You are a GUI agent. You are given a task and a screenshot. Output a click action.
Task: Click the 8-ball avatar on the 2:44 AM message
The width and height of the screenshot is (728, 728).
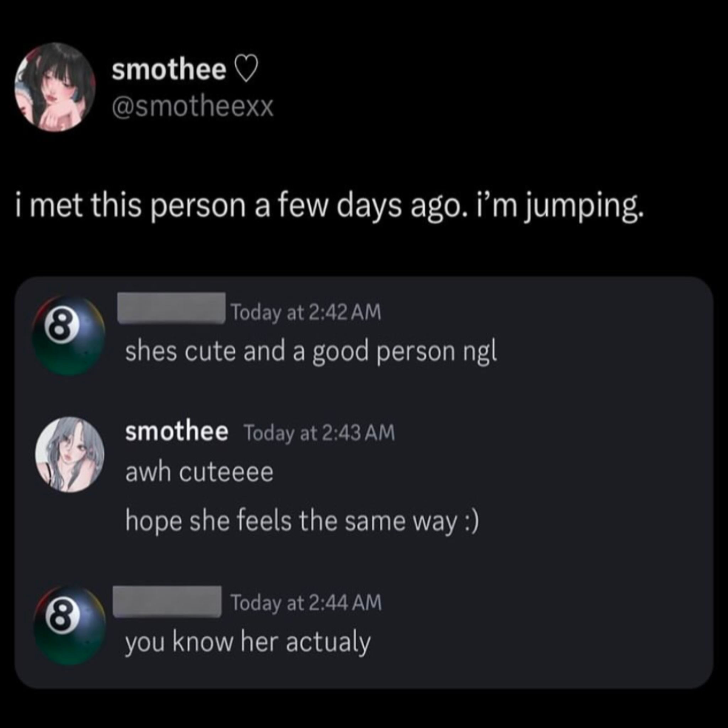click(x=70, y=626)
